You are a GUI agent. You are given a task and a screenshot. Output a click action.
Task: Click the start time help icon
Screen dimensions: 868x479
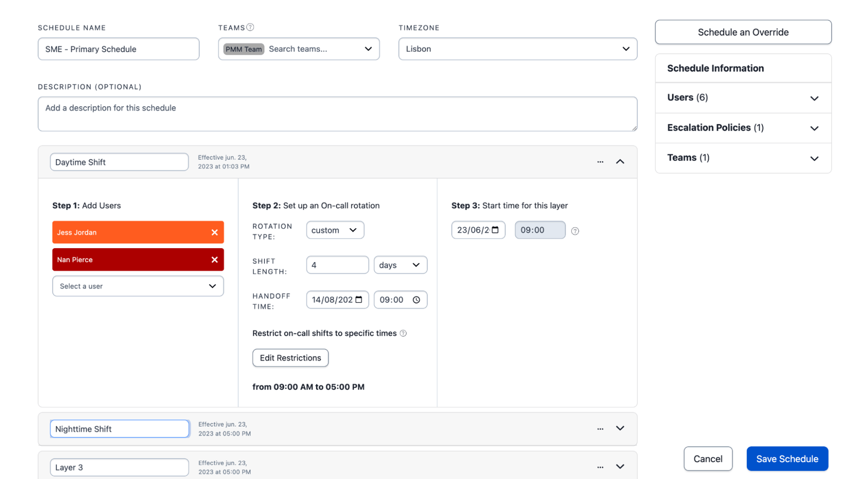coord(575,230)
